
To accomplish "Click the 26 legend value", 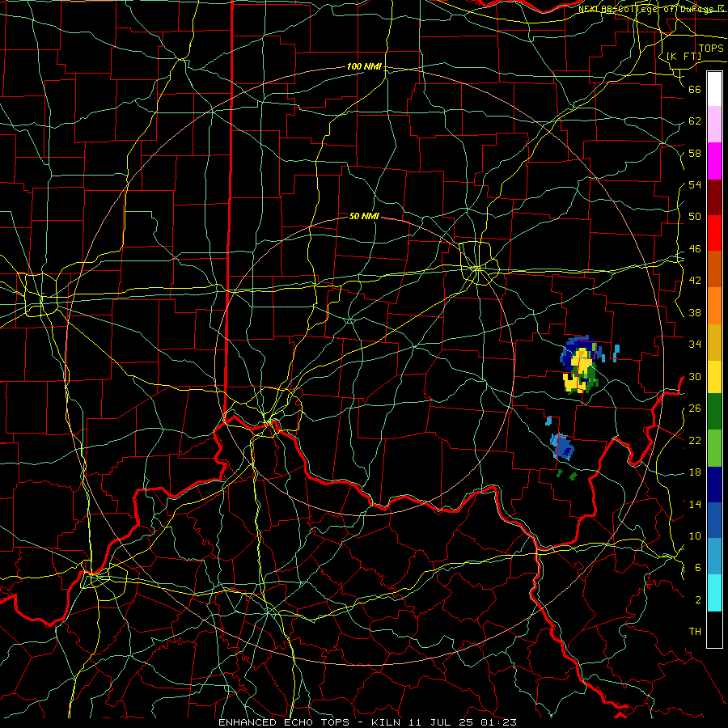I will [x=695, y=408].
